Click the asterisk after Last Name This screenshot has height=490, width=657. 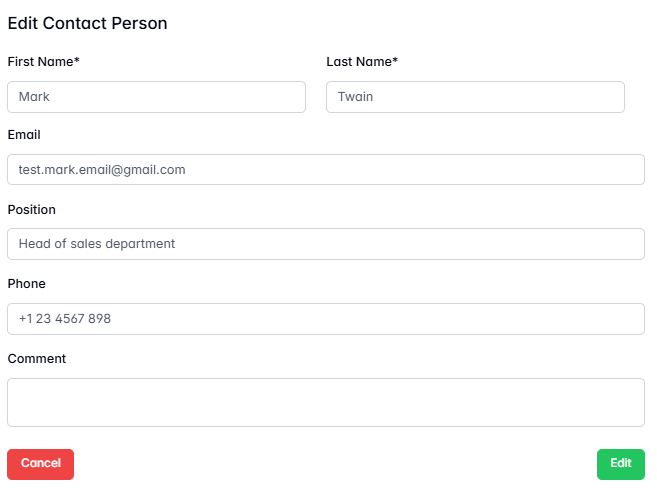[x=395, y=62]
